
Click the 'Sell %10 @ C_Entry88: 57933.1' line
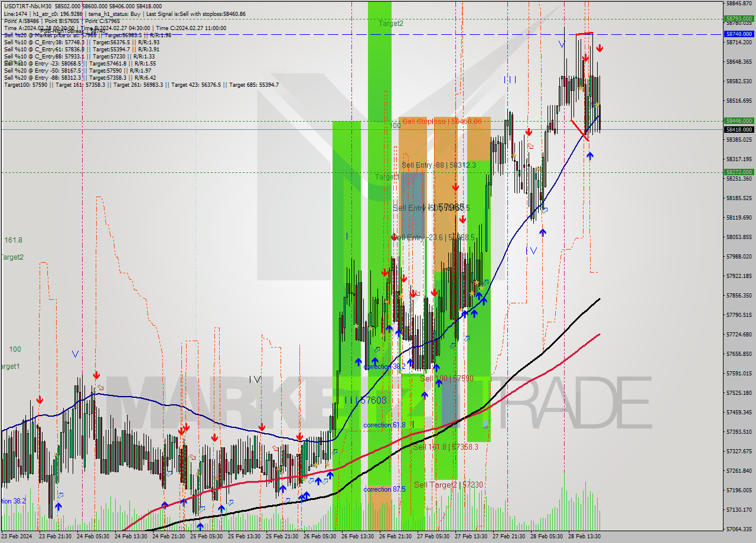[80, 56]
